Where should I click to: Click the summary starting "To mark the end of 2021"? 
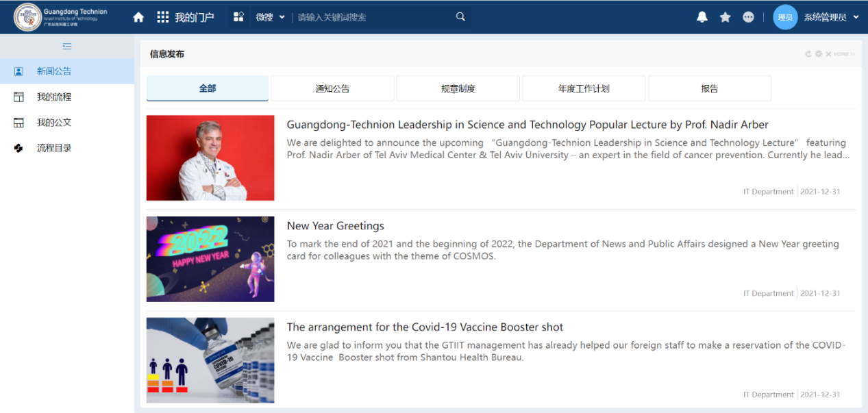point(563,250)
